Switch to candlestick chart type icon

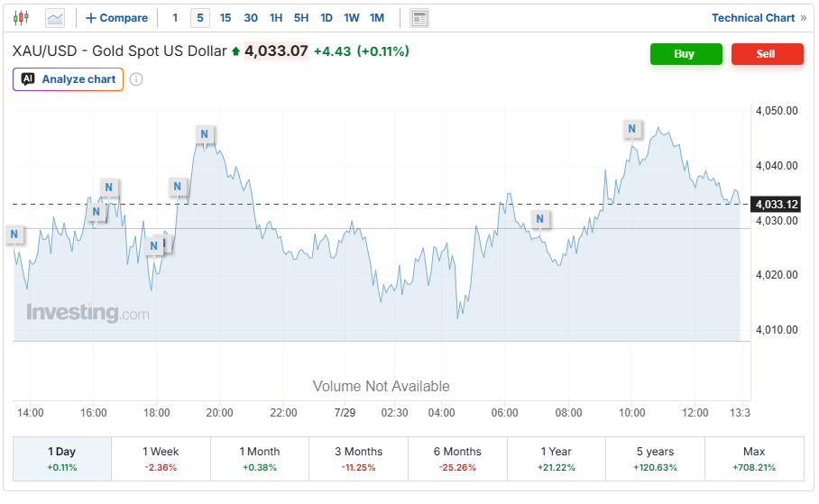pyautogui.click(x=21, y=18)
